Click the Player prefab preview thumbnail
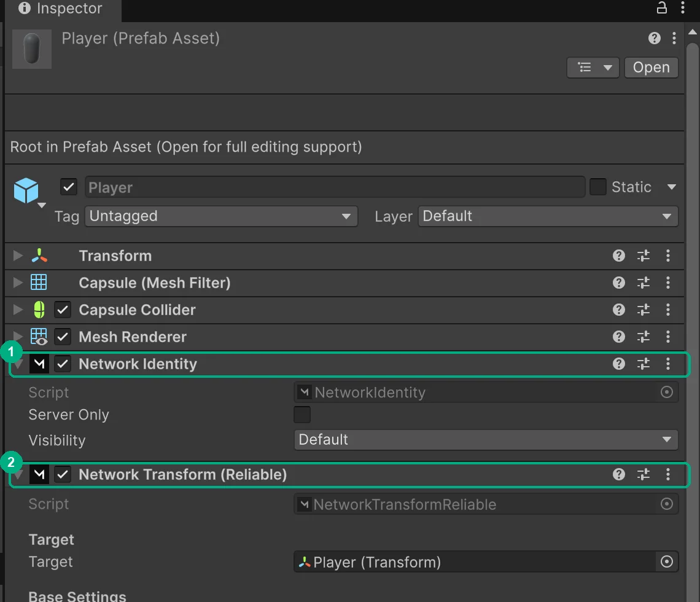This screenshot has width=700, height=602. 32,49
